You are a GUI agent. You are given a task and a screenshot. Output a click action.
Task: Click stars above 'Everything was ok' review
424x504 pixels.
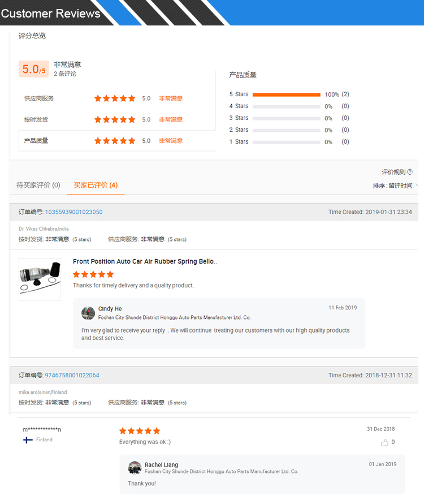click(140, 431)
